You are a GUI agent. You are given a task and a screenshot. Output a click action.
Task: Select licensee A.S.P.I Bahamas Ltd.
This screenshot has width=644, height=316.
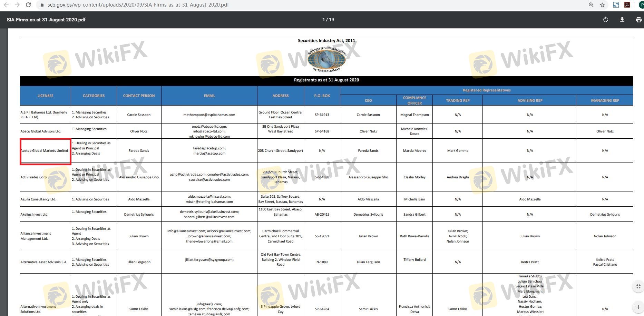click(x=44, y=115)
